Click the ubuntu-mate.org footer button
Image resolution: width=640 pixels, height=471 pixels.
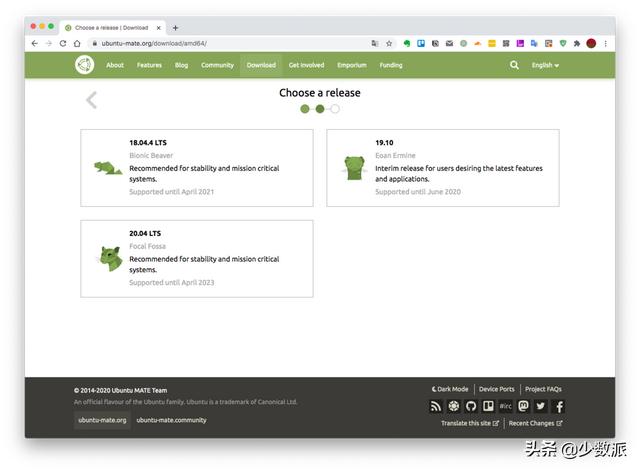coord(102,420)
